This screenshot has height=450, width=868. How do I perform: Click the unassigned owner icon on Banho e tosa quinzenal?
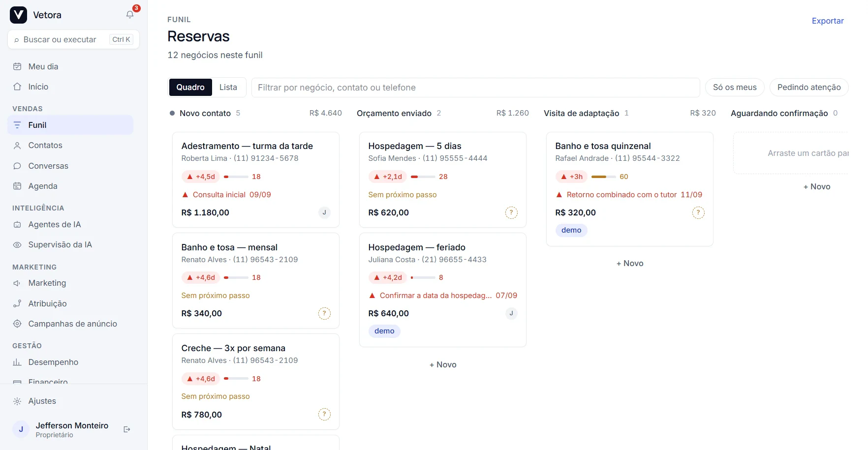pyautogui.click(x=698, y=212)
